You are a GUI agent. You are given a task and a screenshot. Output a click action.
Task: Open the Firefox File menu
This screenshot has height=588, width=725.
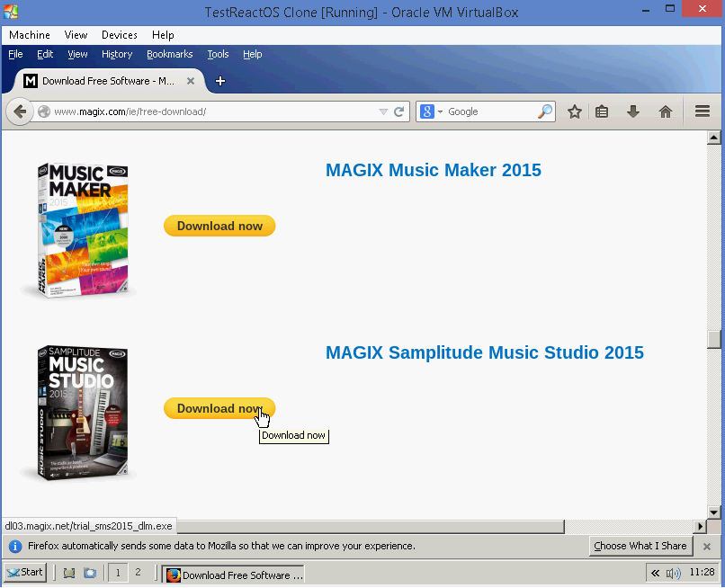coord(15,54)
